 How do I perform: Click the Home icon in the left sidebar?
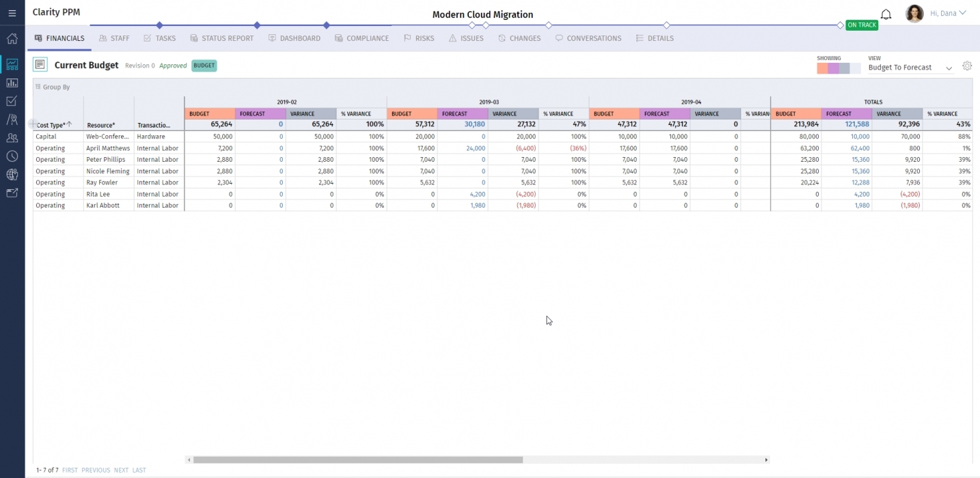(12, 39)
